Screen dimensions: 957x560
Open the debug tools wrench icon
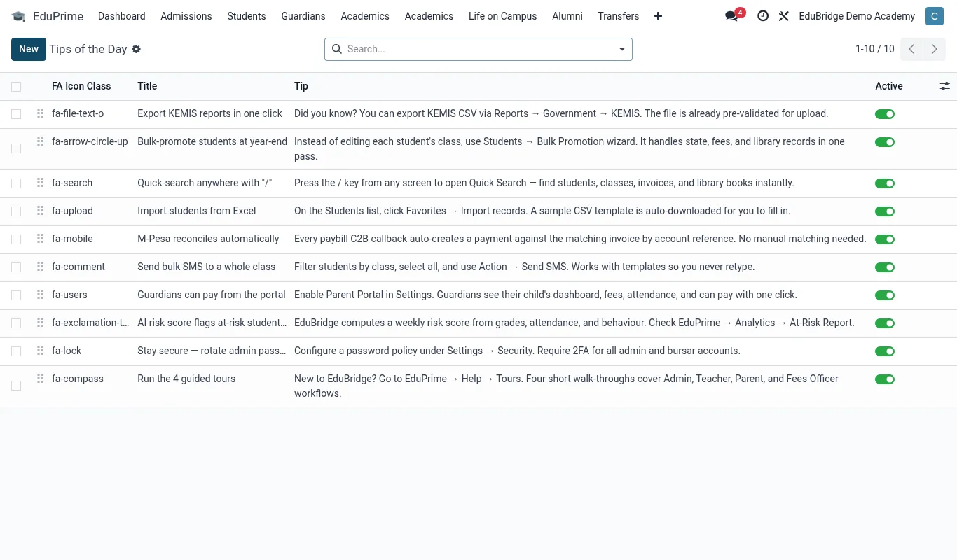[783, 16]
